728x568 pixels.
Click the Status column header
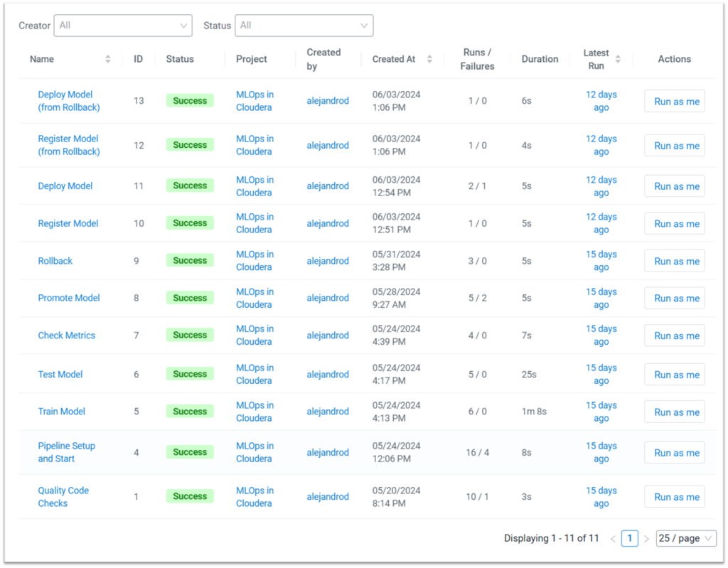(x=180, y=59)
